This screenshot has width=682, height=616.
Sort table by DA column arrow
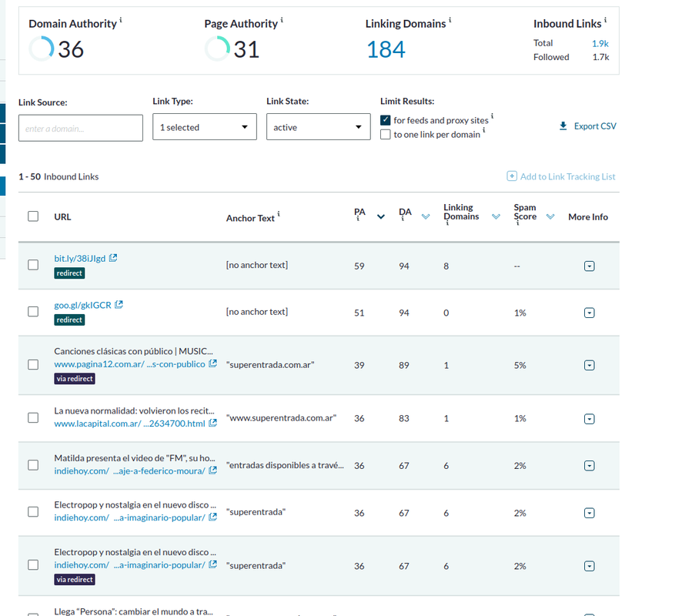[426, 216]
